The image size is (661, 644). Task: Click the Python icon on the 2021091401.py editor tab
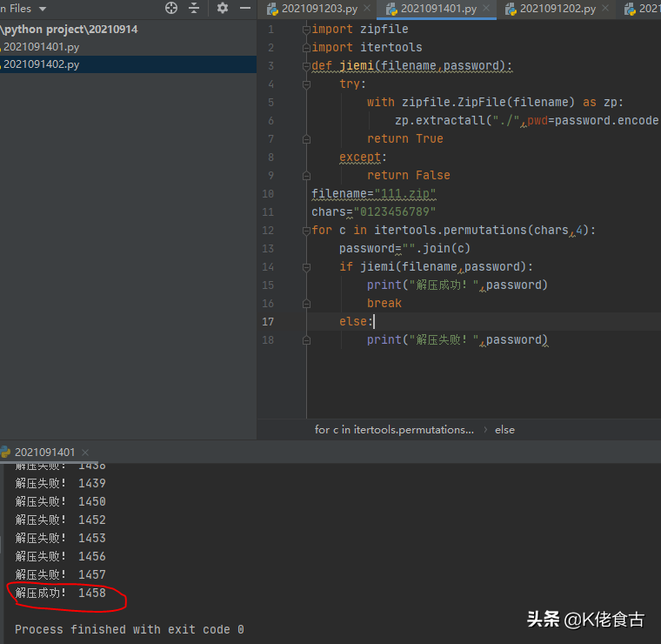point(391,10)
